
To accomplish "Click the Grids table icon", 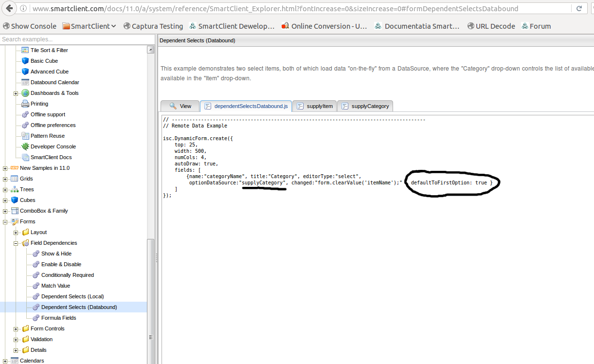I will point(15,179).
